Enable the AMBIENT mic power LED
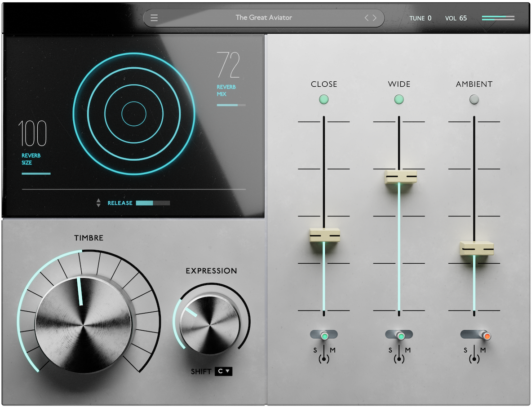Image resolution: width=532 pixels, height=407 pixels. (474, 99)
